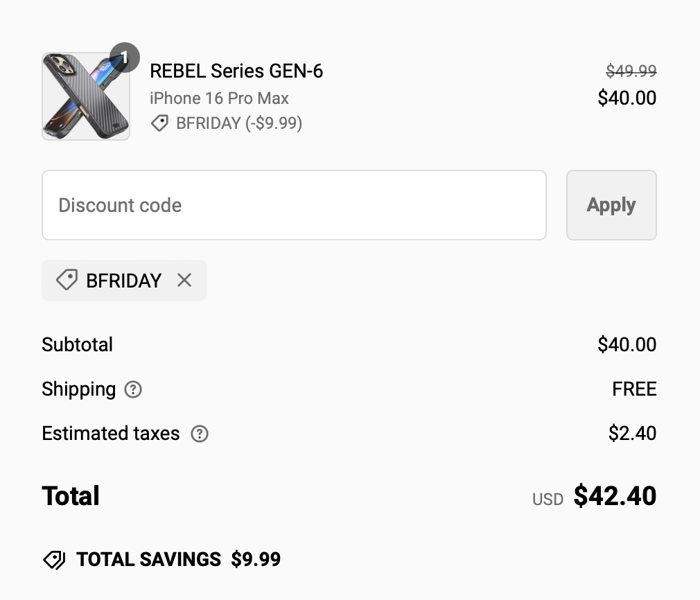Click the $2.40 estimated taxes amount
The image size is (700, 600).
pos(632,434)
